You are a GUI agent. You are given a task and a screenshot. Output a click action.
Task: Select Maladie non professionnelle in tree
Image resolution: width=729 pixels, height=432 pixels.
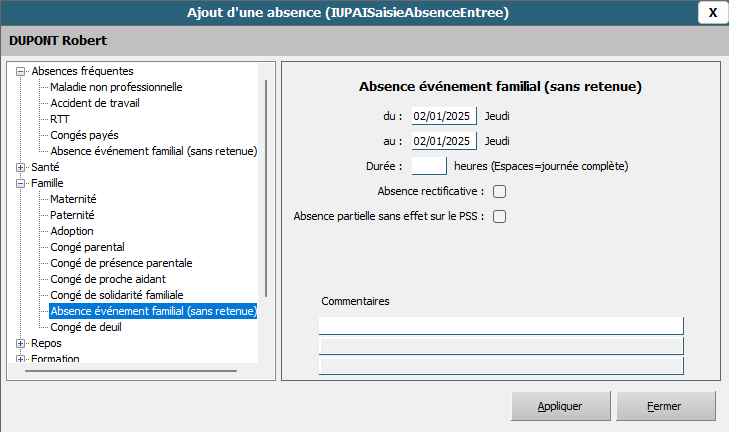(x=116, y=87)
